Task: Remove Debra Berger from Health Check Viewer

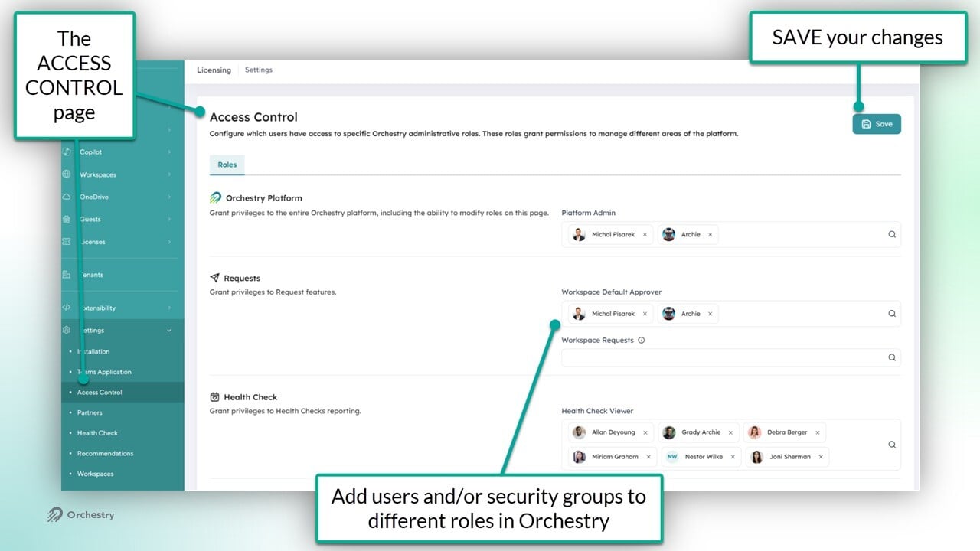Action: (818, 432)
